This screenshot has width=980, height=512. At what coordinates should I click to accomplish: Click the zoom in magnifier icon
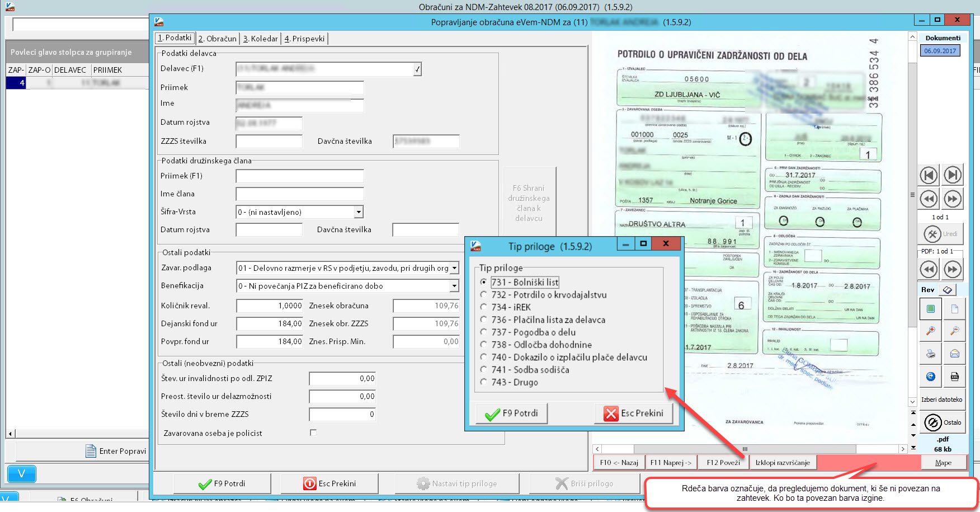pos(931,331)
